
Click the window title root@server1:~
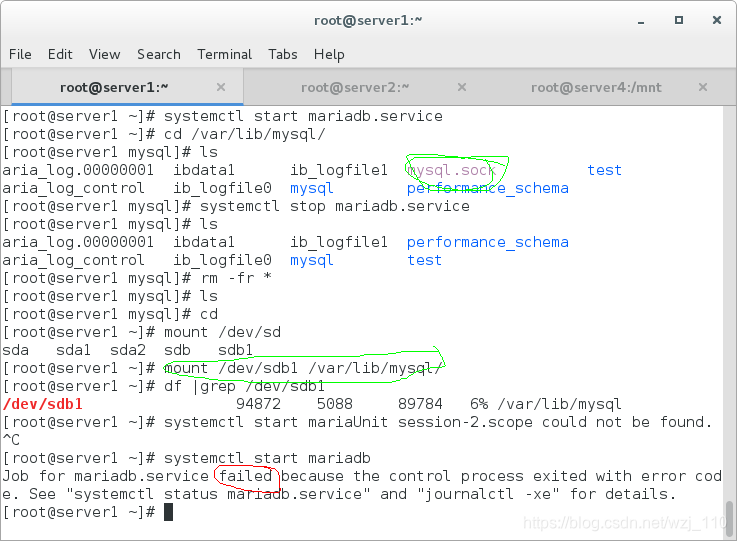coord(368,21)
